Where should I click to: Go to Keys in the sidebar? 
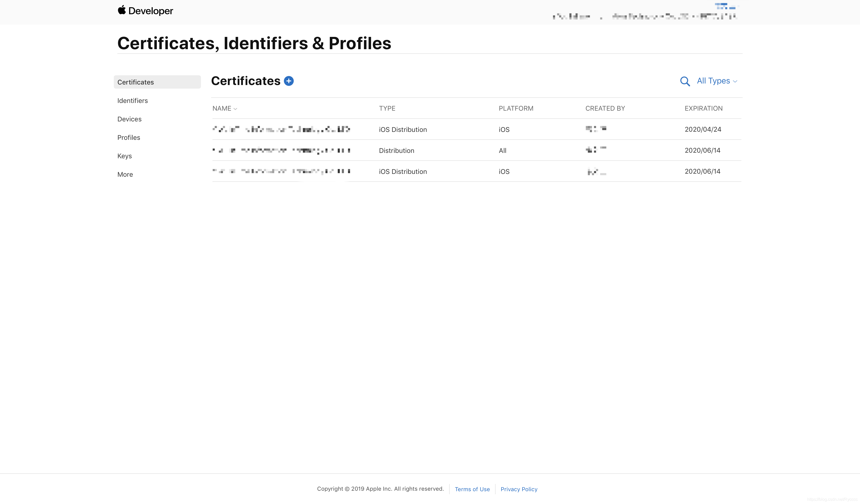click(x=125, y=156)
